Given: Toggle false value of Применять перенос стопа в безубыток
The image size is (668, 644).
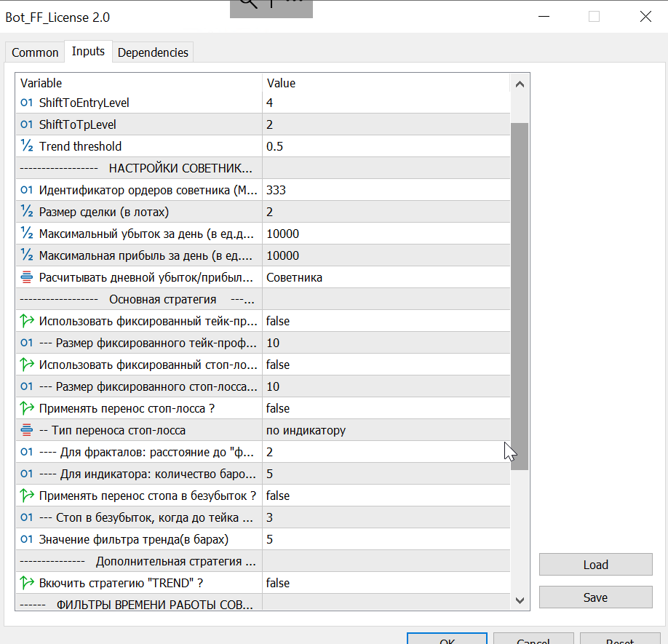Looking at the screenshot, I should [x=386, y=496].
